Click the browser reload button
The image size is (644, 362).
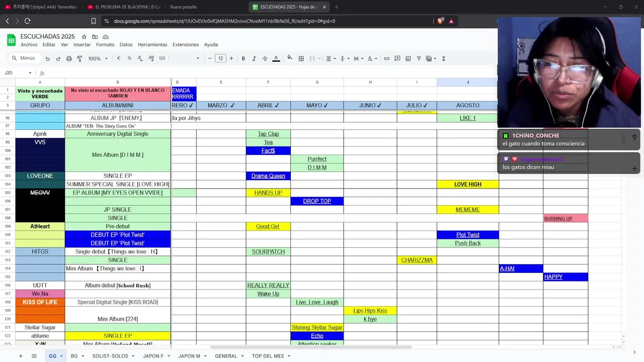point(27,21)
